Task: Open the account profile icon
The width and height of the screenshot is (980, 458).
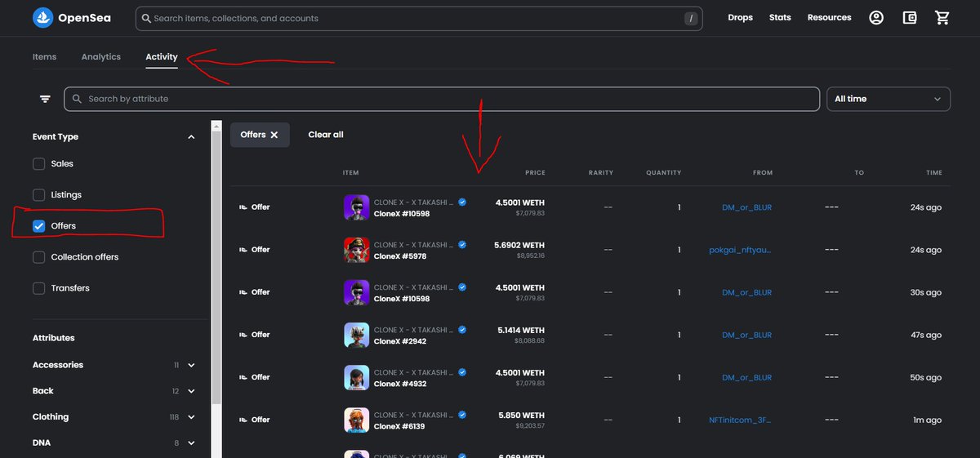Action: tap(876, 17)
